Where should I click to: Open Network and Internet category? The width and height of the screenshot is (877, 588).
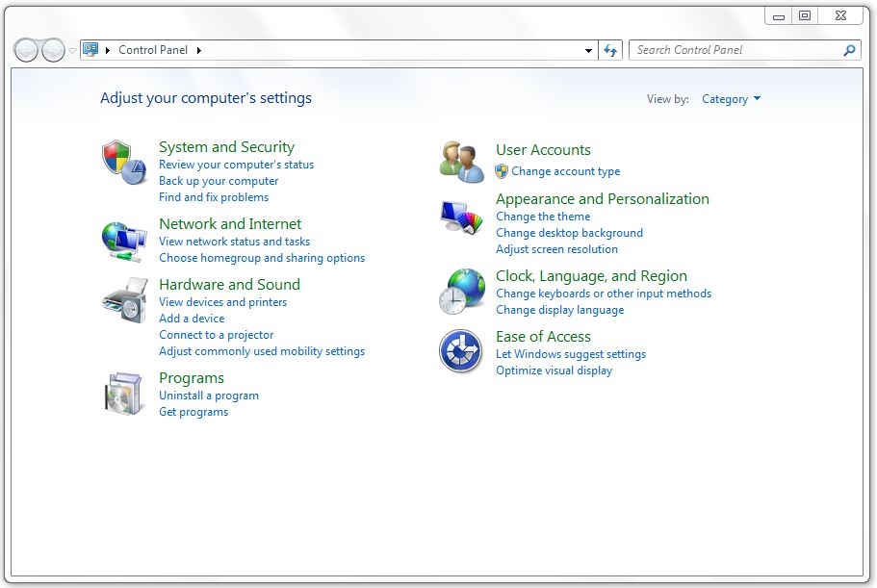click(x=230, y=224)
